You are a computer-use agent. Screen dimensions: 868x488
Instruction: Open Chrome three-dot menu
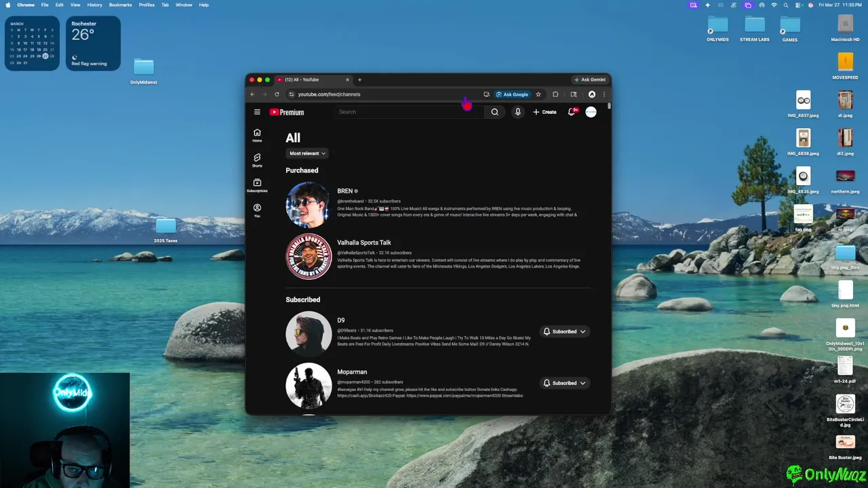604,94
